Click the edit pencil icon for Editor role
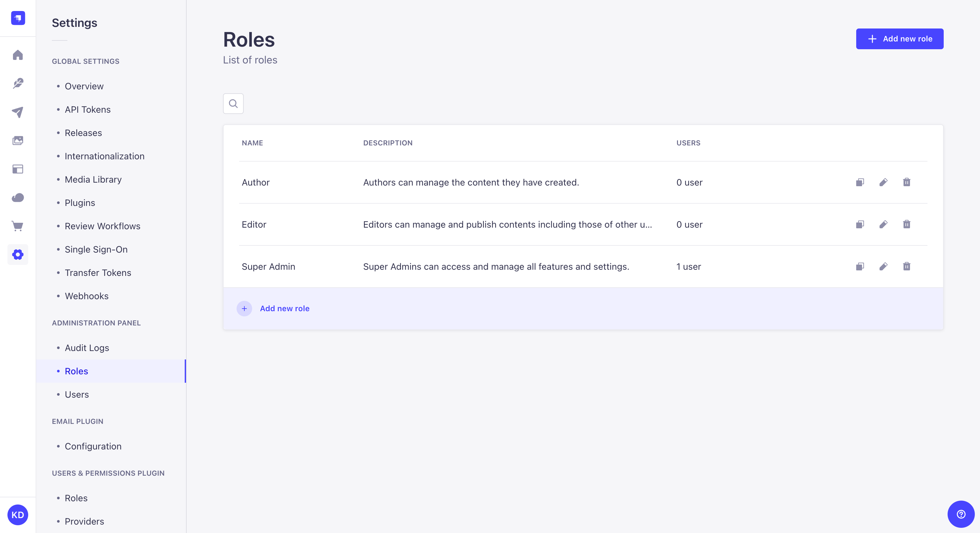 (883, 224)
